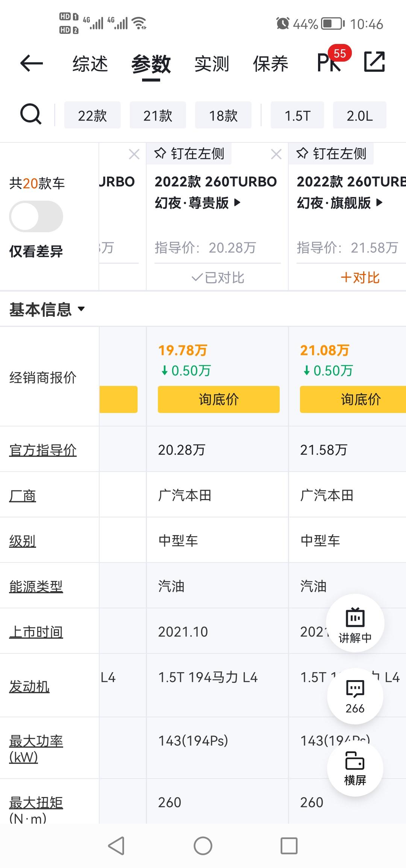Open the 最大功率(kW) parameter link

pos(36,749)
